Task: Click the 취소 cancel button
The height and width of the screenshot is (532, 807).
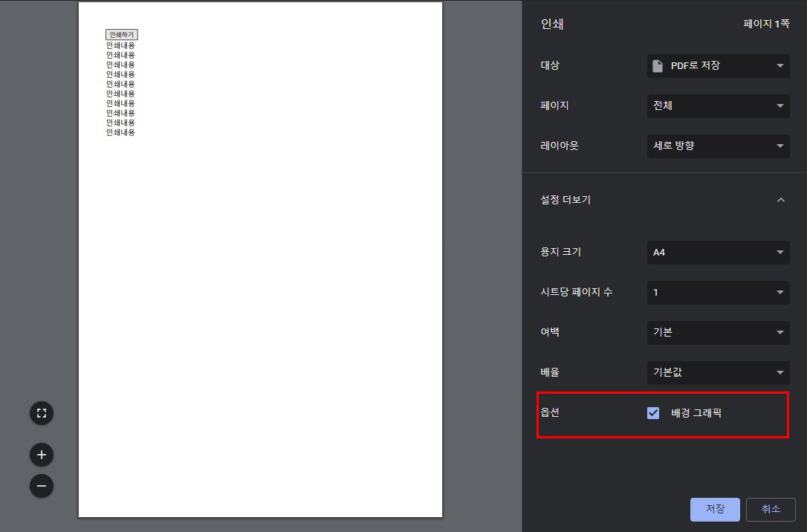Action: pos(771,510)
